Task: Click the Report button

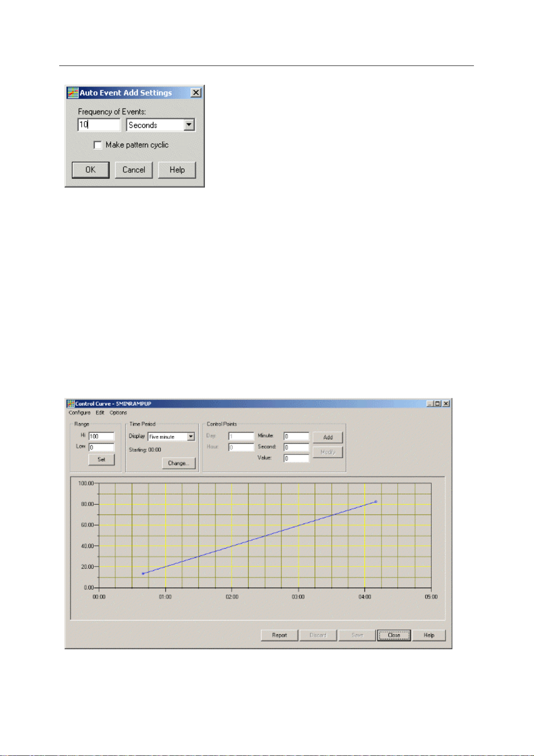Action: pos(279,635)
